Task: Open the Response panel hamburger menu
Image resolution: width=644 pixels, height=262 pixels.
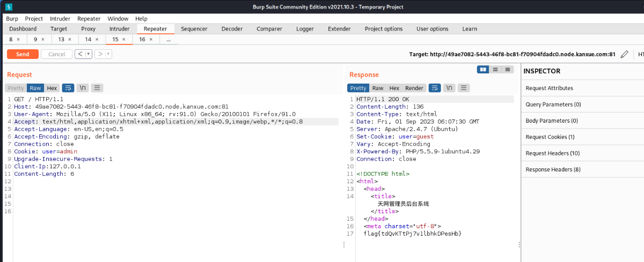Action: click(x=464, y=88)
